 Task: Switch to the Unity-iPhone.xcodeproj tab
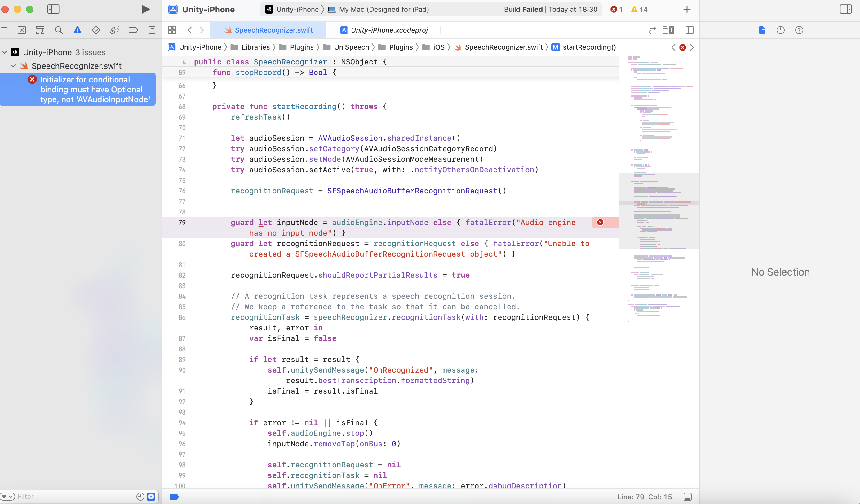click(383, 30)
